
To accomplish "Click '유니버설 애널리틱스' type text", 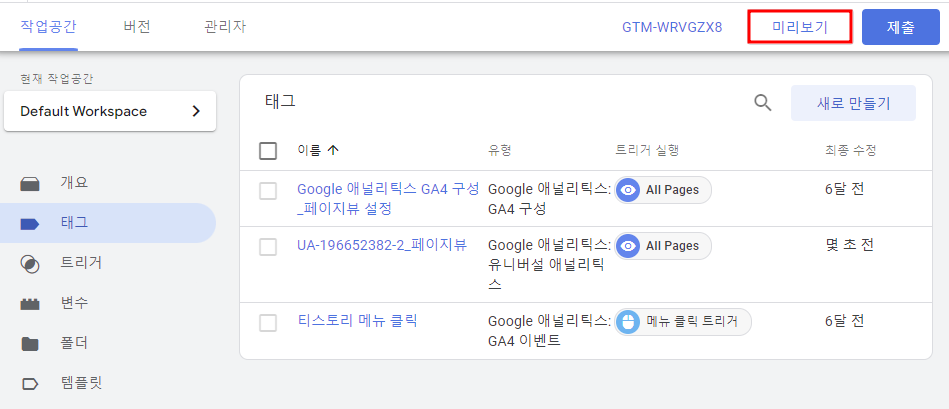I will pyautogui.click(x=546, y=274).
